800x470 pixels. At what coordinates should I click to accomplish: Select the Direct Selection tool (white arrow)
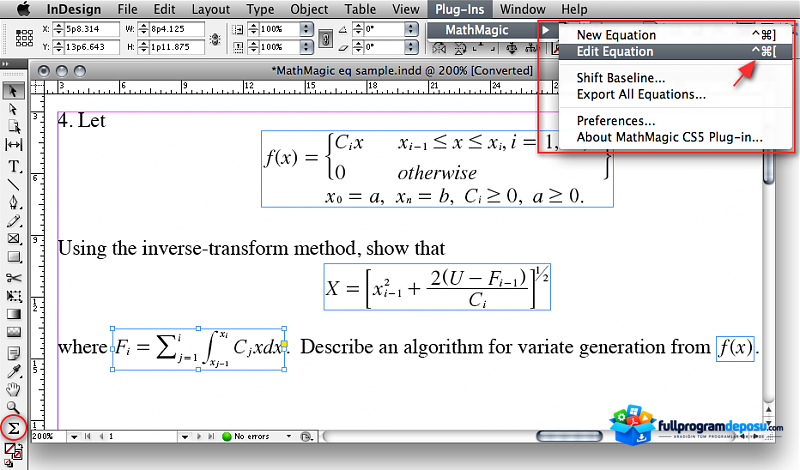[13, 109]
